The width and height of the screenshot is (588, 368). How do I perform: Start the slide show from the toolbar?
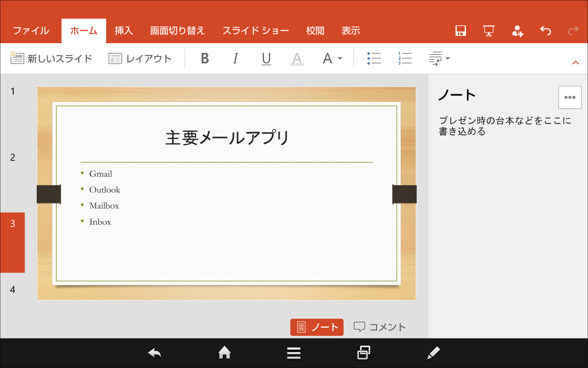[x=489, y=31]
